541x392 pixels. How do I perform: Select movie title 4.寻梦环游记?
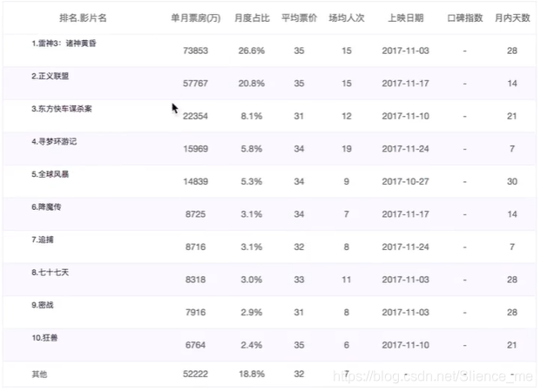click(54, 141)
